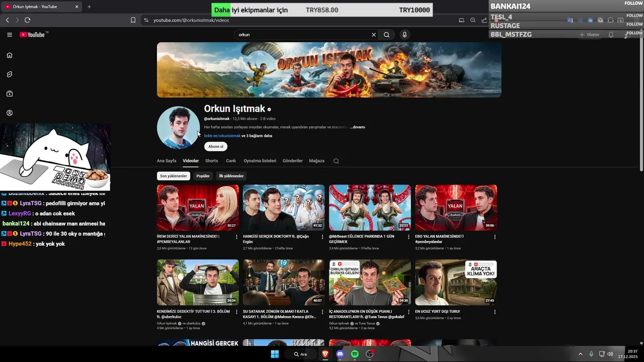Click the Orkun Işıtmak channel avatar
The height and width of the screenshot is (362, 644).
(179, 128)
